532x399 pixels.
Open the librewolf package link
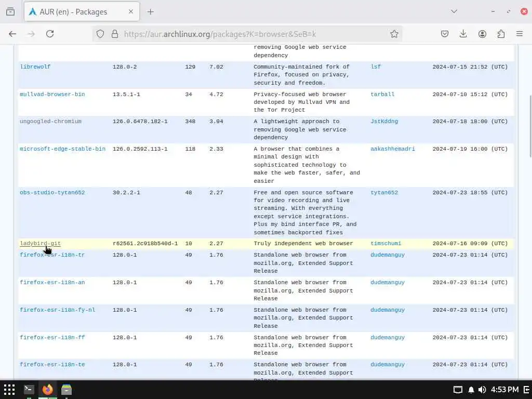point(35,67)
